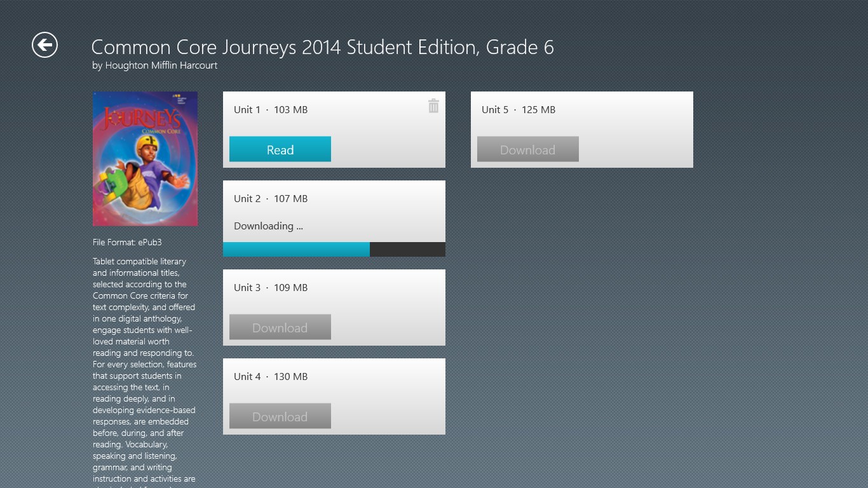Download Unit 4
This screenshot has height=488, width=868.
tap(280, 416)
